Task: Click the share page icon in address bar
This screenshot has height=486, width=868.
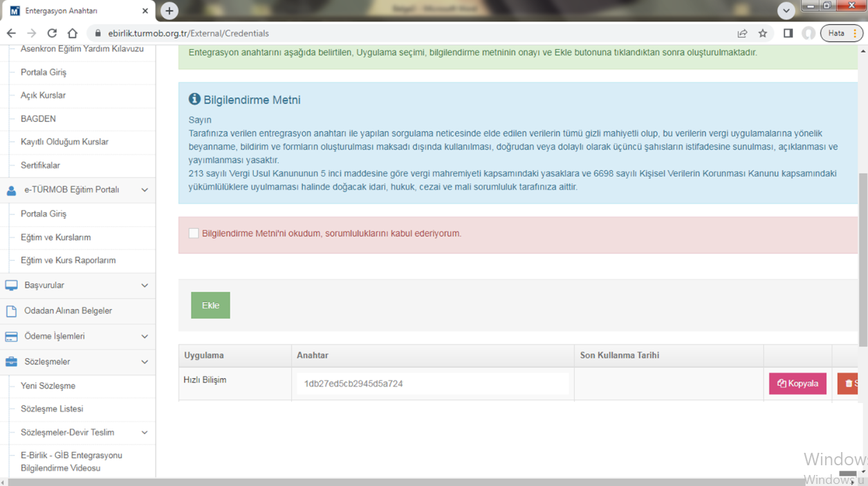Action: (742, 33)
